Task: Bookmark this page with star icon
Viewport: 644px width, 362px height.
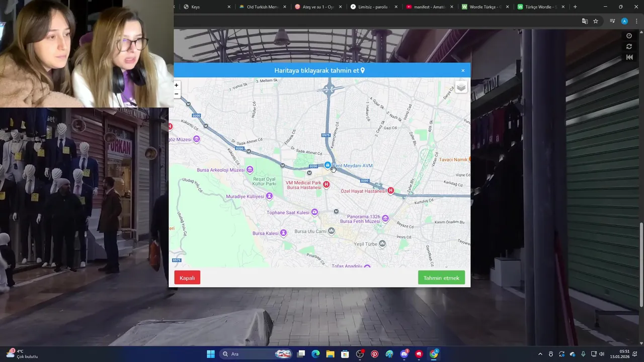Action: pyautogui.click(x=596, y=21)
